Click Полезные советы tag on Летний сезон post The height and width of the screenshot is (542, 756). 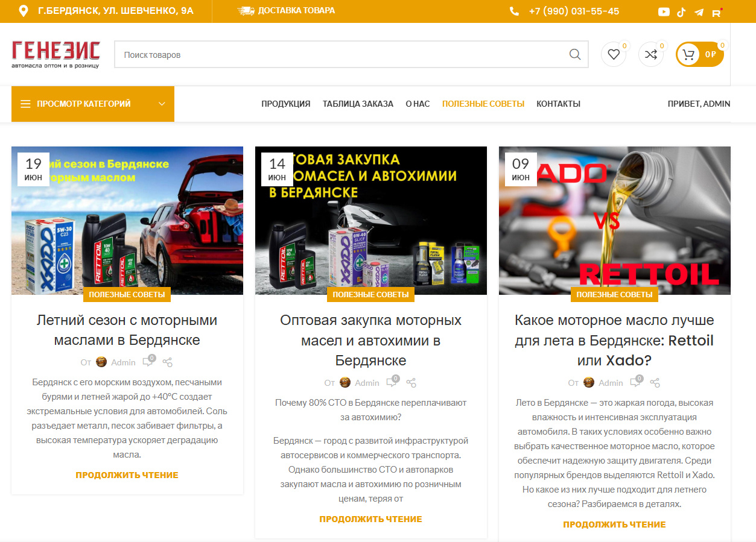coord(127,295)
